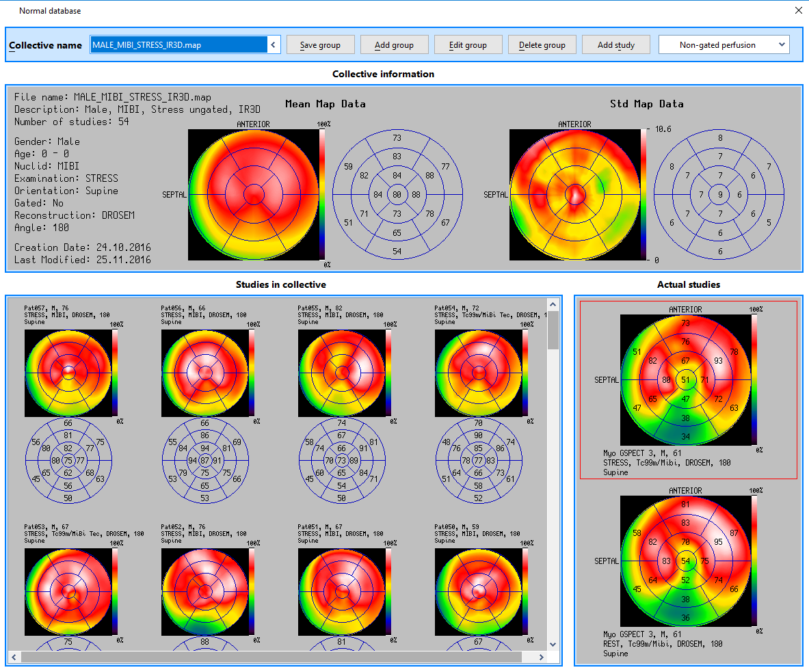
Task: Select the Pat055 polar map thumbnail
Action: (x=341, y=373)
